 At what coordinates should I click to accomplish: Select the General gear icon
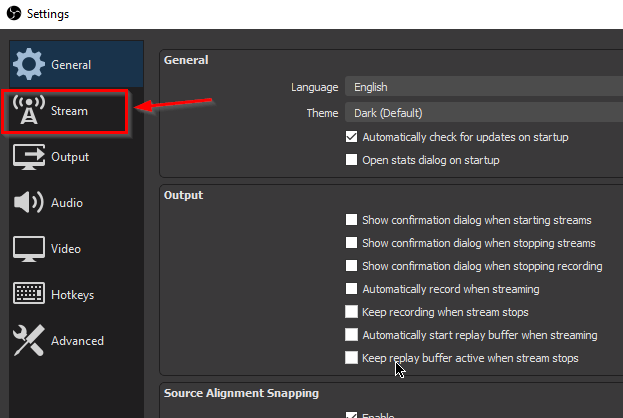click(x=29, y=64)
